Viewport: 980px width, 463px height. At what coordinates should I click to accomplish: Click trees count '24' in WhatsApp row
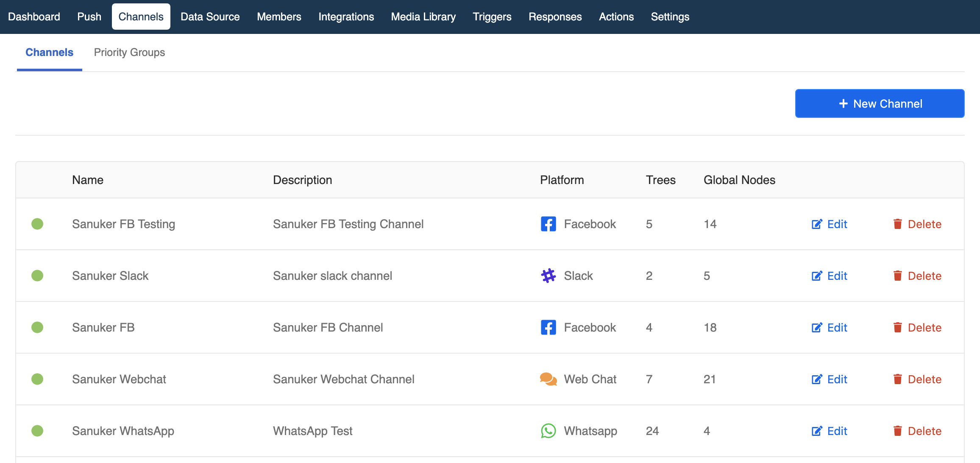[652, 431]
